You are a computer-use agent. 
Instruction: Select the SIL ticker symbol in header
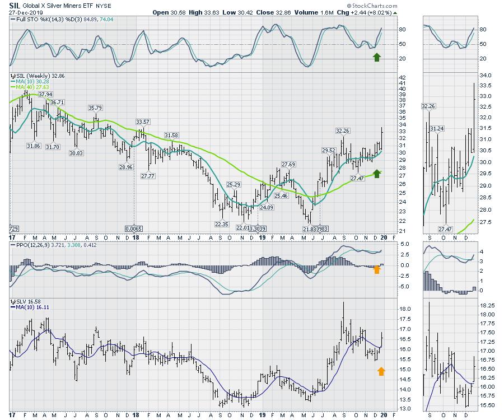15,6
